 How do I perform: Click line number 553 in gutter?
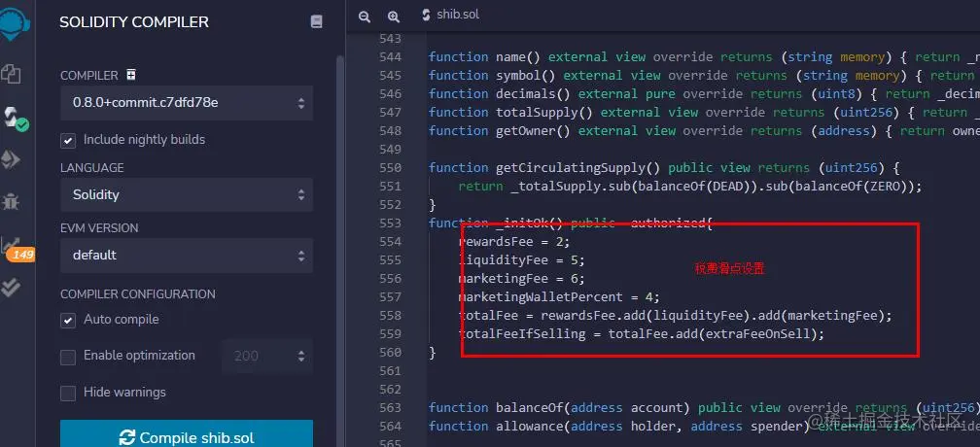(x=390, y=223)
